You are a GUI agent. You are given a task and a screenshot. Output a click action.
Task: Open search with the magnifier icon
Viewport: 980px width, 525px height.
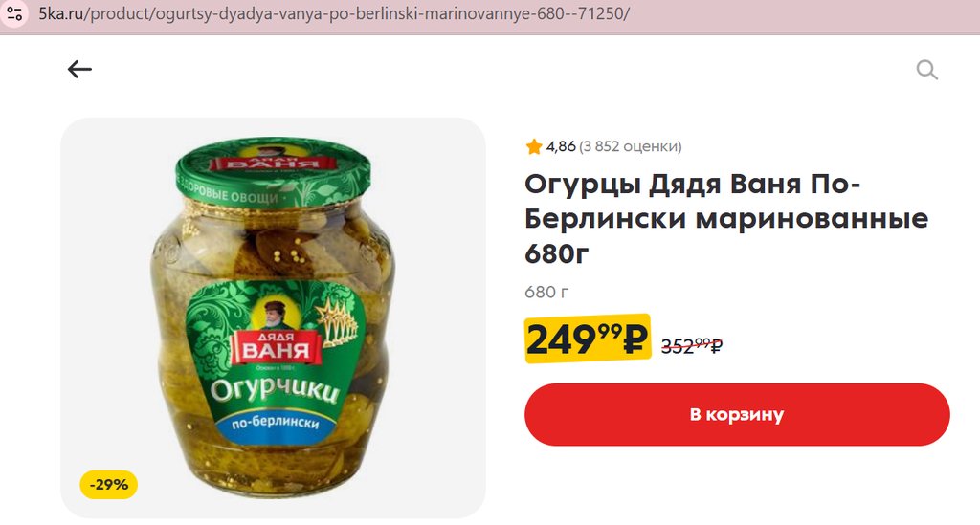coord(926,69)
